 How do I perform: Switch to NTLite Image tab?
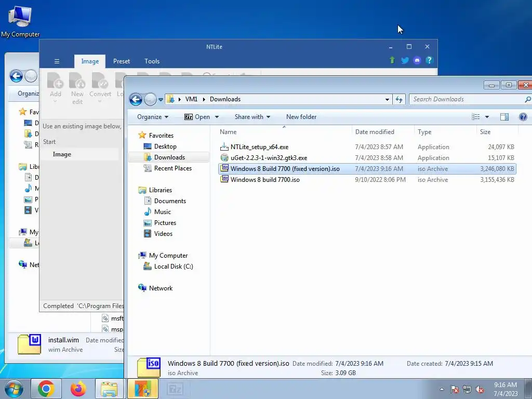(90, 61)
